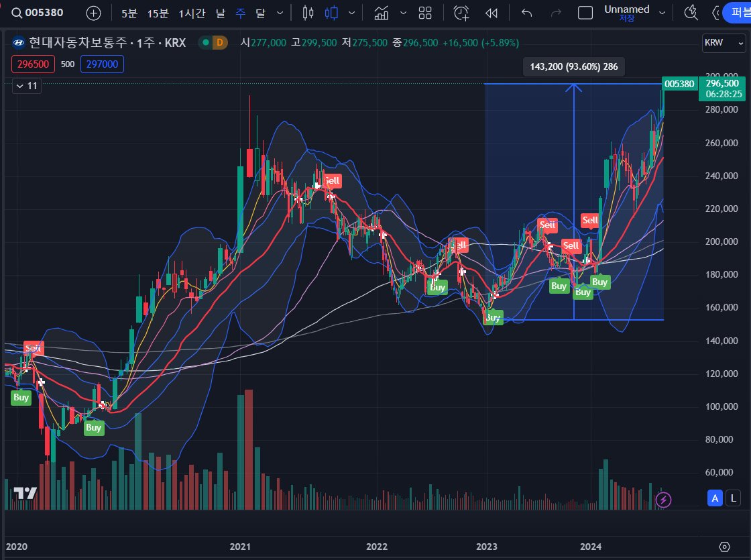Choose the candlestick chart style icon
Image resolution: width=751 pixels, height=560 pixels.
point(331,13)
